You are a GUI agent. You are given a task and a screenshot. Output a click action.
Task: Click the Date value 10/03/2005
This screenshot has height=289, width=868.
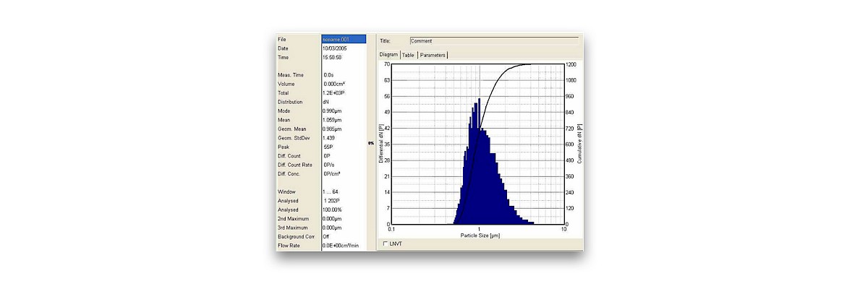coord(336,48)
